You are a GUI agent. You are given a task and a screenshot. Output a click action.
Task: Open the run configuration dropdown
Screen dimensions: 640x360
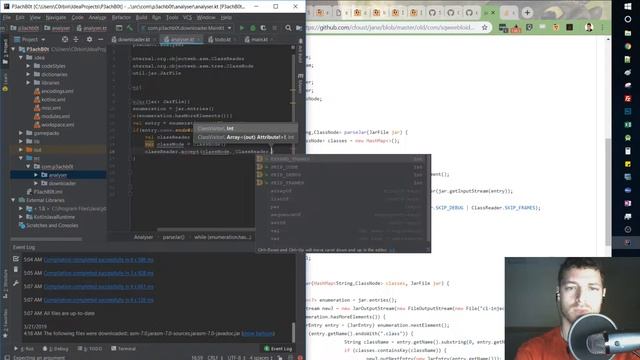click(186, 28)
